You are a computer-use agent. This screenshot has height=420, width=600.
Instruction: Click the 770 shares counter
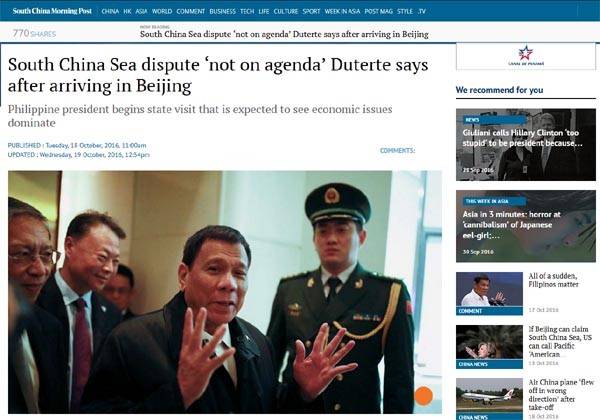pyautogui.click(x=34, y=33)
